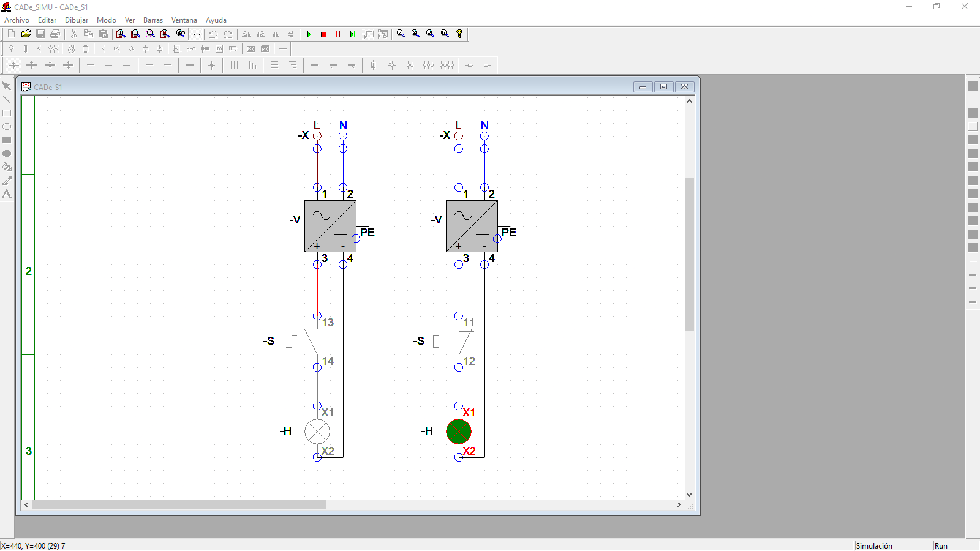Pause simulation with red pause button
Image resolution: width=980 pixels, height=551 pixels.
[x=338, y=34]
